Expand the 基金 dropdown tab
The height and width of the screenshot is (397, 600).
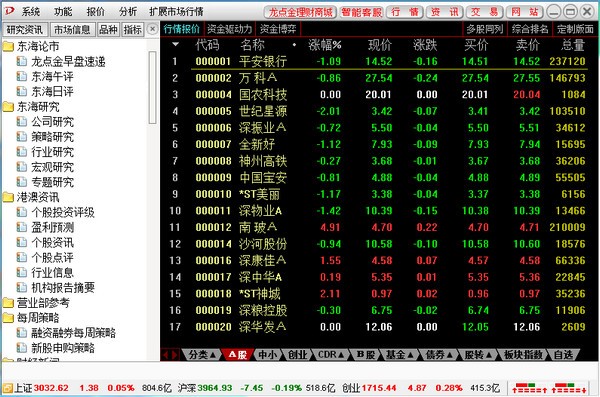point(399,355)
